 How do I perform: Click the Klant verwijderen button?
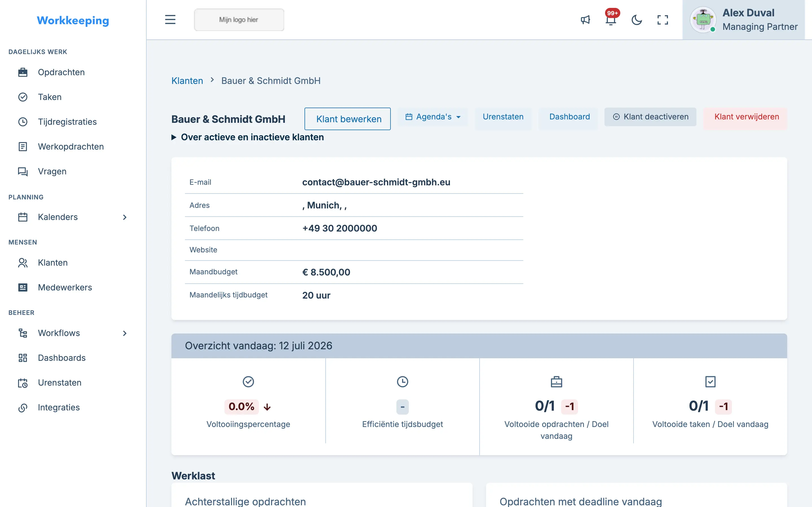click(x=746, y=117)
